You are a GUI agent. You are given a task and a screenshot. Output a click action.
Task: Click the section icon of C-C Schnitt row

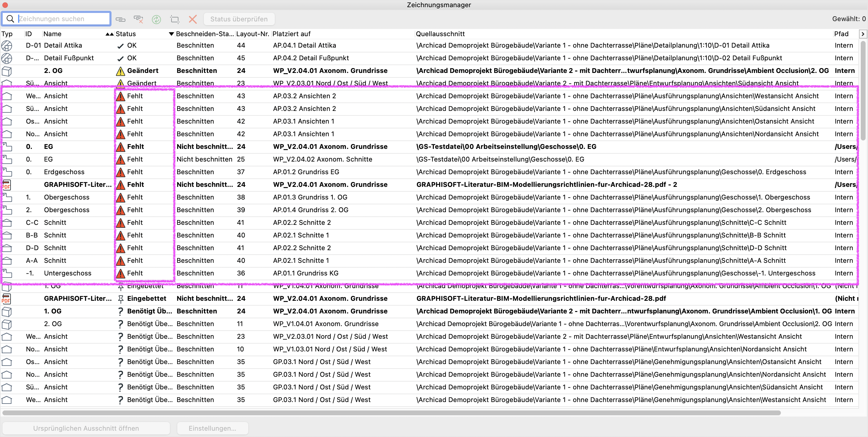7,223
